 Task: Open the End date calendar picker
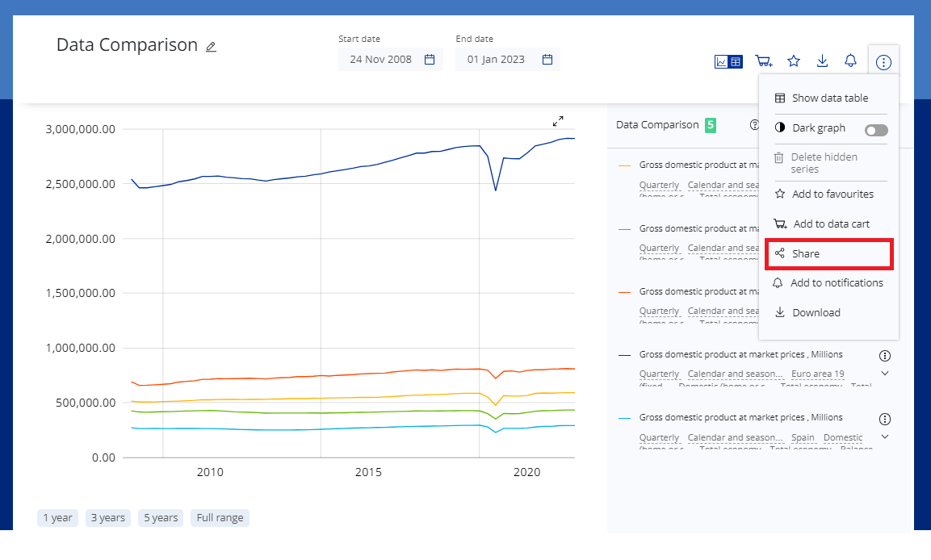coord(547,60)
